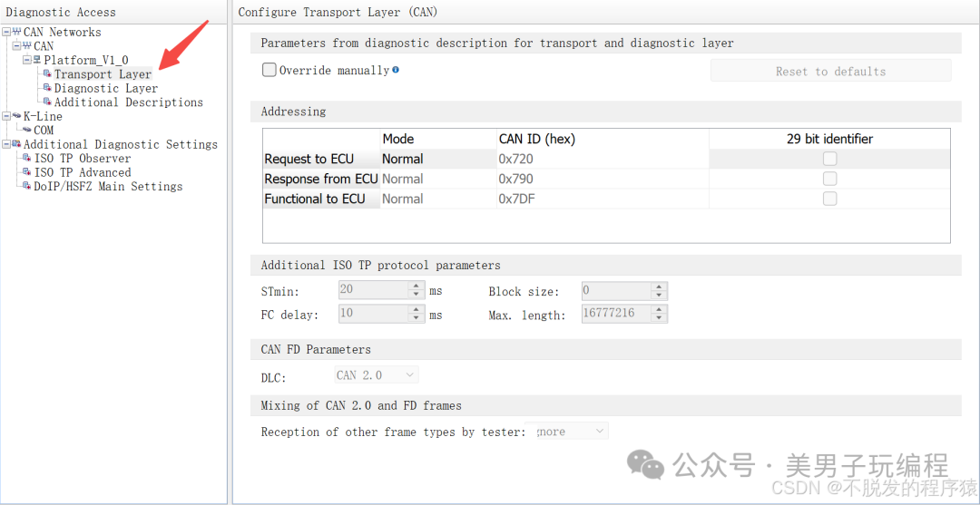Open the DLC dropdown
Screen dimensions: 980x505
[377, 374]
